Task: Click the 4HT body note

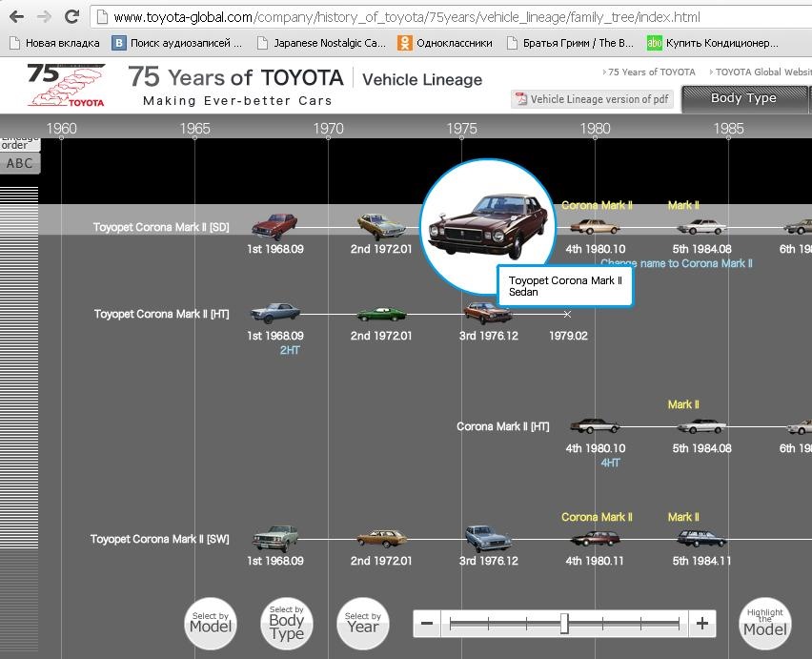Action: pyautogui.click(x=610, y=463)
